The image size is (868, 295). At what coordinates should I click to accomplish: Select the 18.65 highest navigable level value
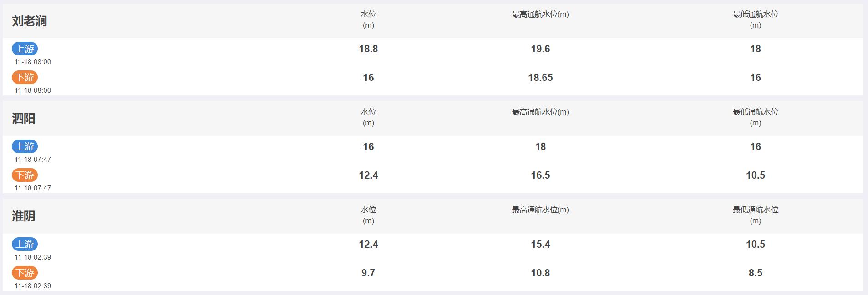coord(540,78)
